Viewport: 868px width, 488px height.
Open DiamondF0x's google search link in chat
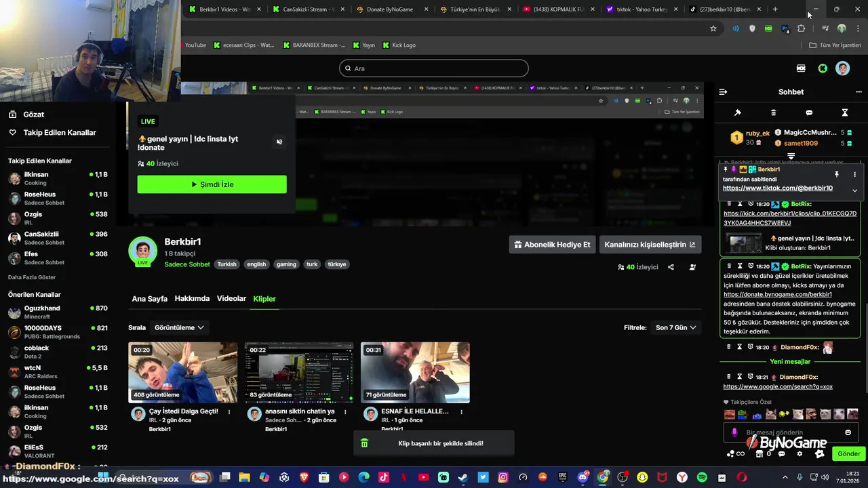tap(778, 386)
